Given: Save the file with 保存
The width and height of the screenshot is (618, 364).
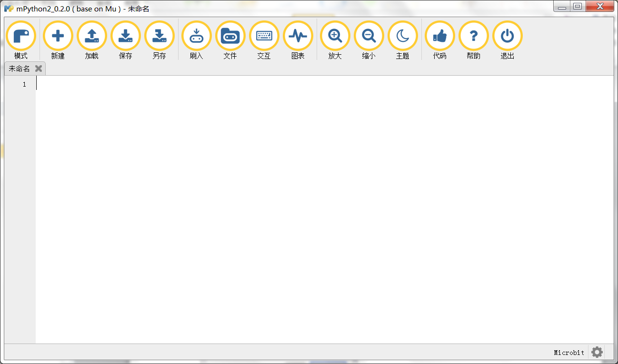Looking at the screenshot, I should 126,40.
